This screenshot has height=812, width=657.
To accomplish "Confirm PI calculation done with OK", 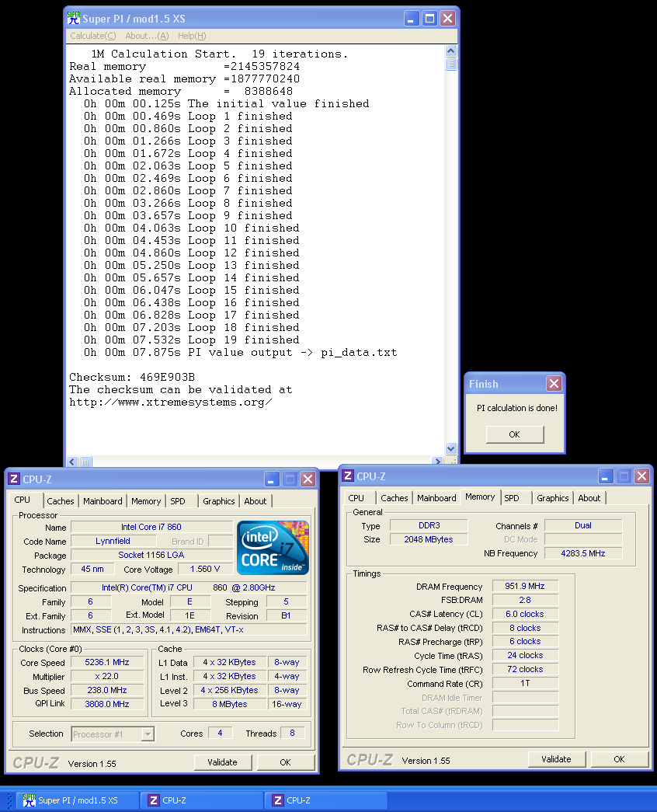I will coord(515,434).
